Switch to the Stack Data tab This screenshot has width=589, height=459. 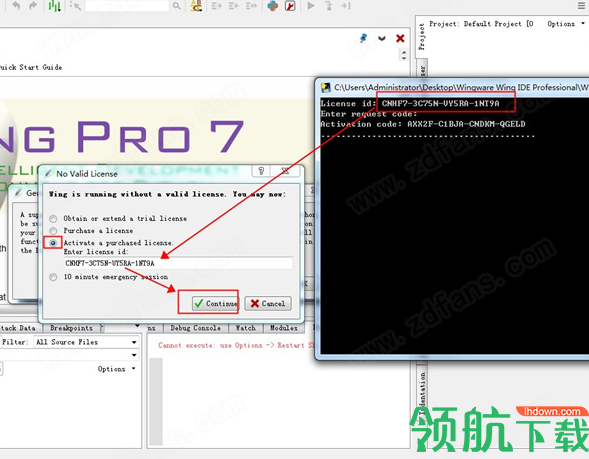pyautogui.click(x=18, y=328)
